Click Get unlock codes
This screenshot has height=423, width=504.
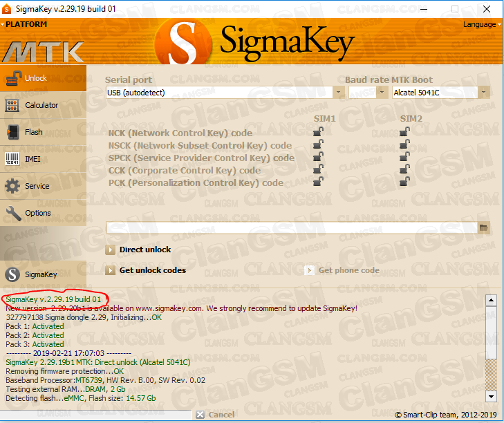tap(146, 270)
